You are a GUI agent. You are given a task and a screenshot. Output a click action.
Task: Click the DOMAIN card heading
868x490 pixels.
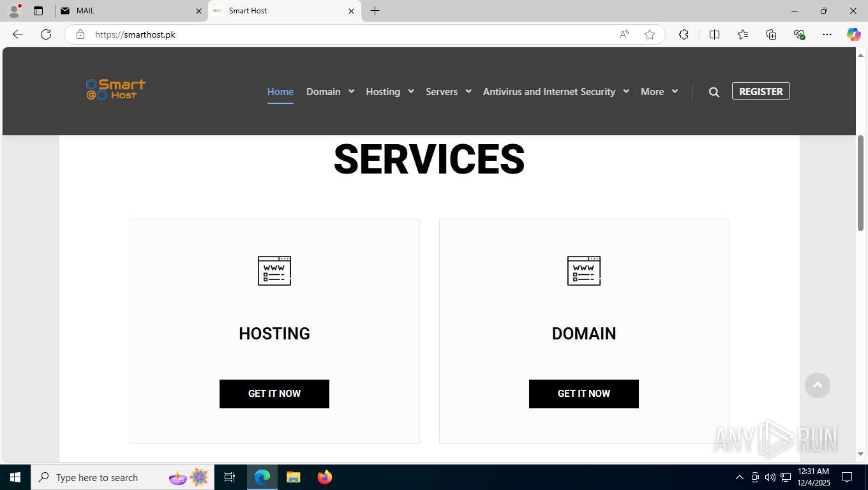pyautogui.click(x=584, y=334)
